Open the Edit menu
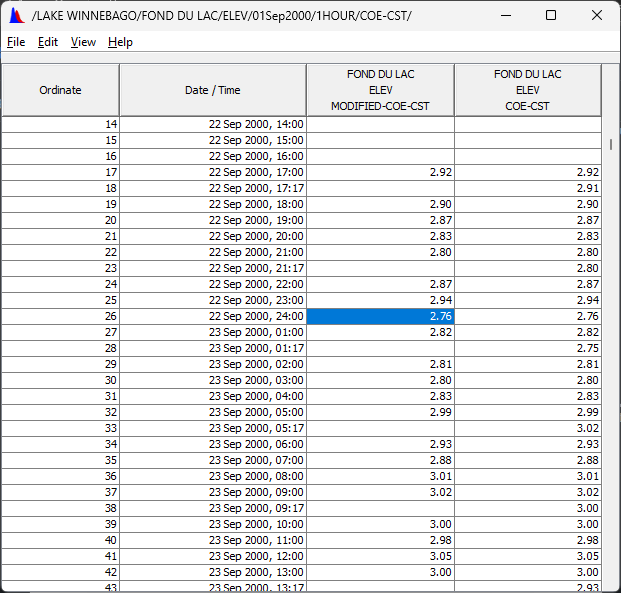Viewport: 621px width, 593px height. point(48,42)
